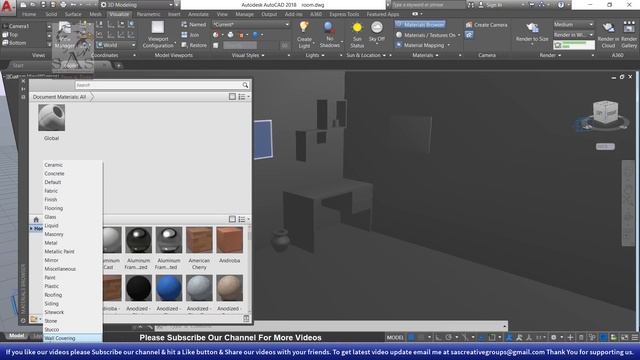This screenshot has height=360, width=640.
Task: Choose Concrete from the category list
Action: coord(54,173)
